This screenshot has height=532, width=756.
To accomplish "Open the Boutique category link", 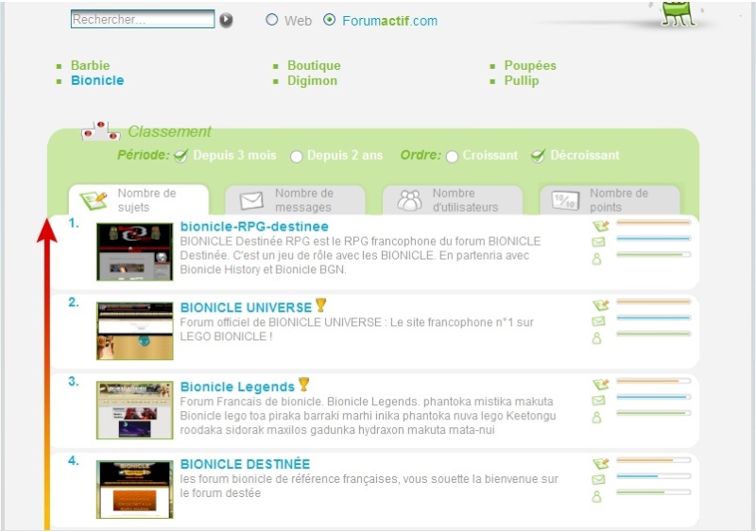I will coord(314,65).
